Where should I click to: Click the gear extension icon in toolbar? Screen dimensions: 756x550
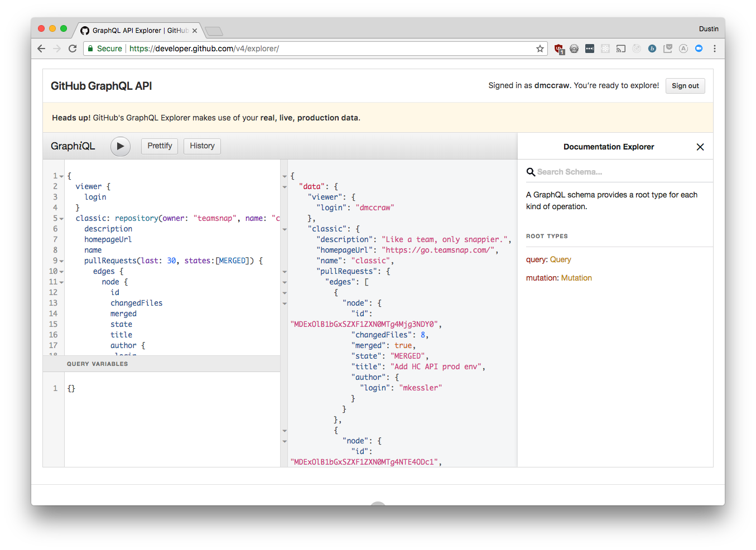tap(574, 49)
